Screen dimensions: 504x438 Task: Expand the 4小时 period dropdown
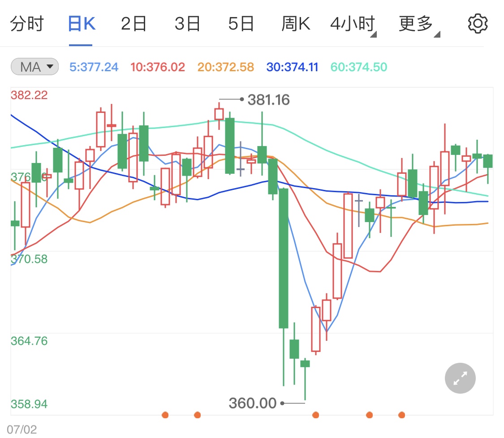[353, 25]
